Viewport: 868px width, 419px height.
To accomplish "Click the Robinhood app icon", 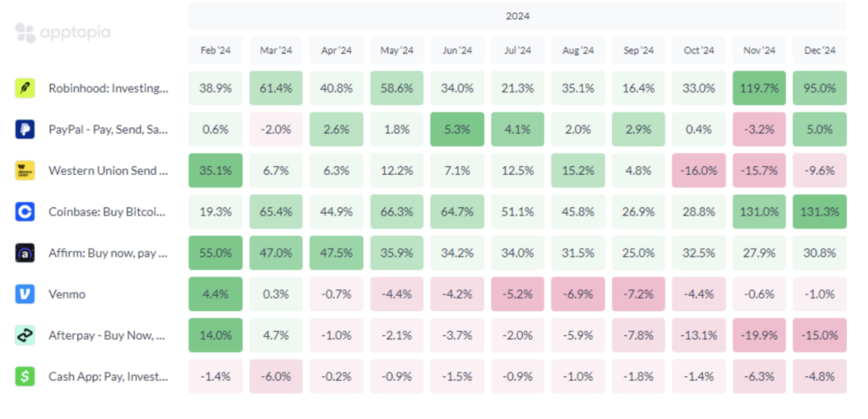I will [x=25, y=88].
